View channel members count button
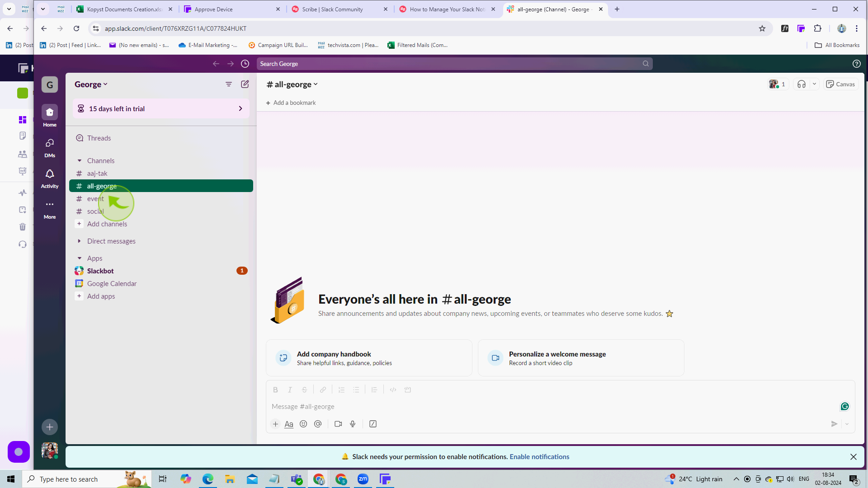This screenshot has height=488, width=868. click(x=778, y=84)
